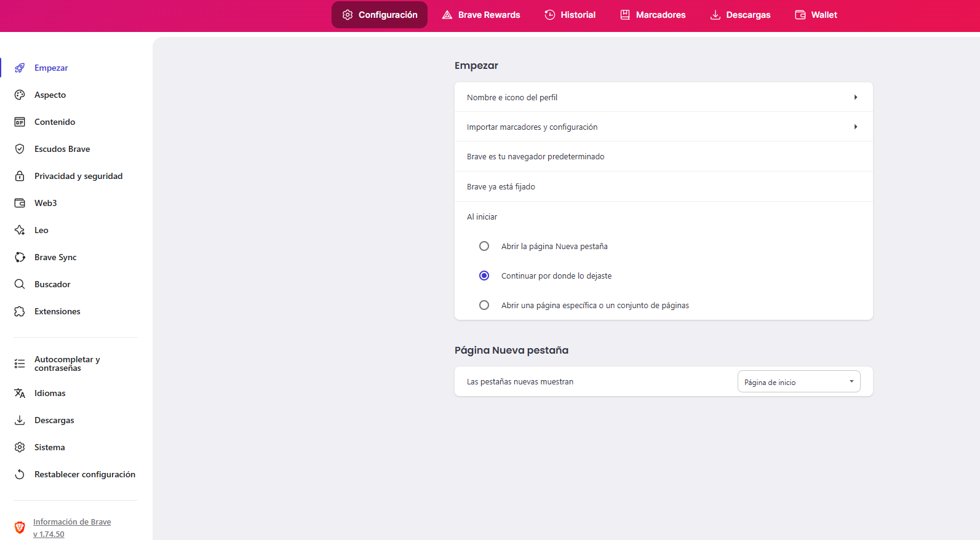Click the list icon for Autocompletar y contraseñas
The image size is (980, 540).
(x=20, y=363)
